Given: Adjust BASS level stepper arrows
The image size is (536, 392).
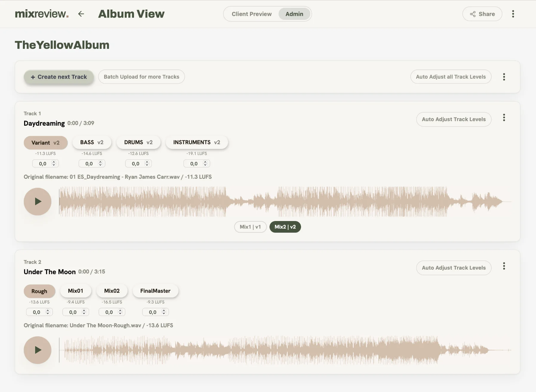Looking at the screenshot, I should point(100,164).
